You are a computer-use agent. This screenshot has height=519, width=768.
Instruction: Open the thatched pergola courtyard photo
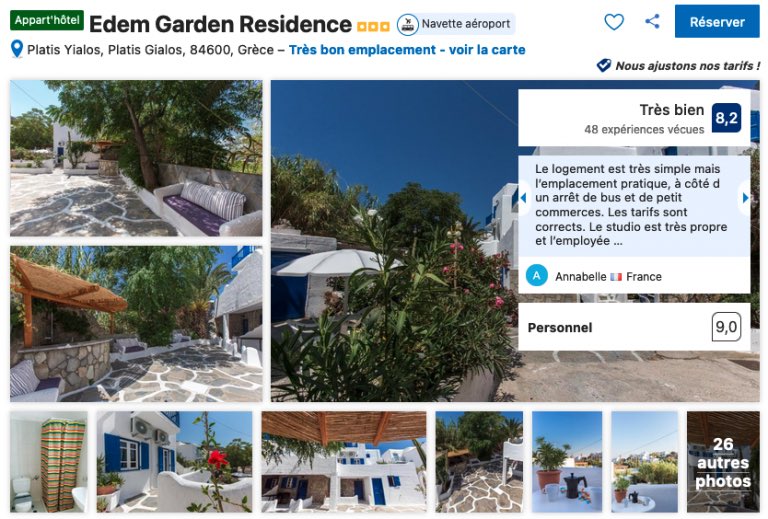pyautogui.click(x=136, y=324)
